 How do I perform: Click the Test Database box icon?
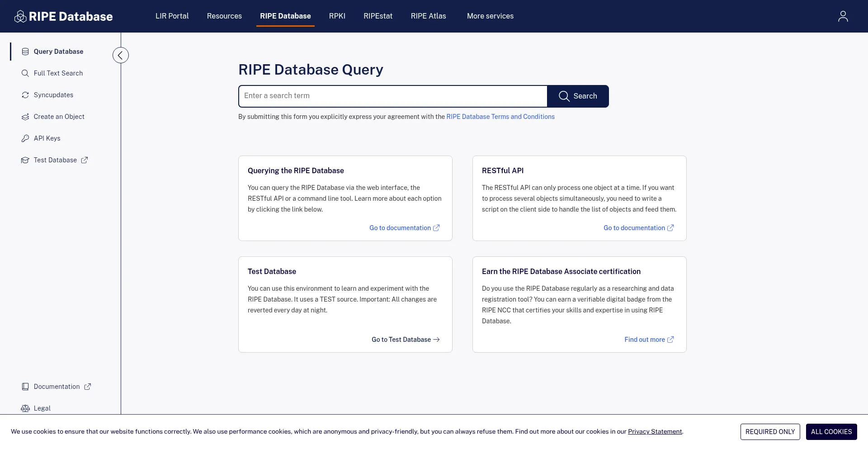click(x=25, y=160)
